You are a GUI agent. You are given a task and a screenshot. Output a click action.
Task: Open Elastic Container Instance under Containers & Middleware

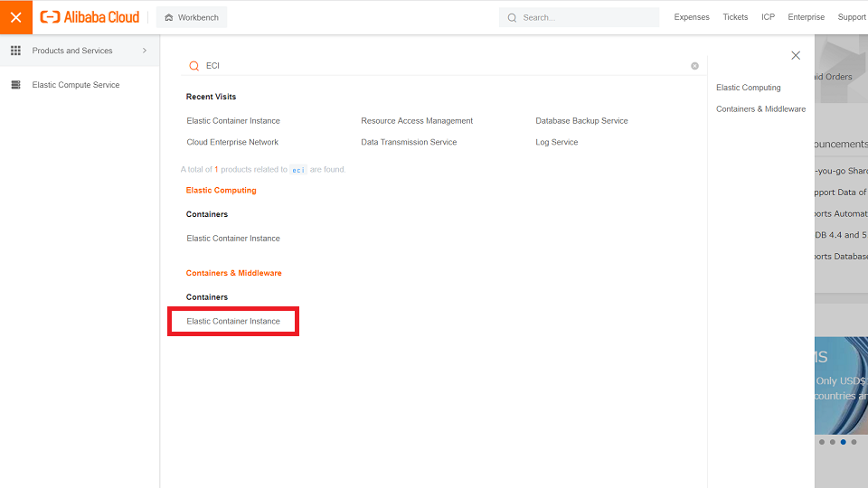(x=233, y=321)
